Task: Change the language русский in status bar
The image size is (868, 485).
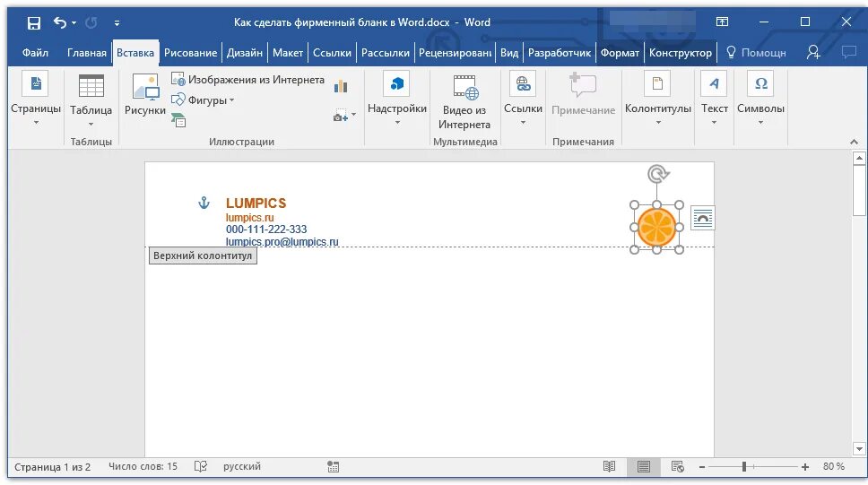Action: 242,467
